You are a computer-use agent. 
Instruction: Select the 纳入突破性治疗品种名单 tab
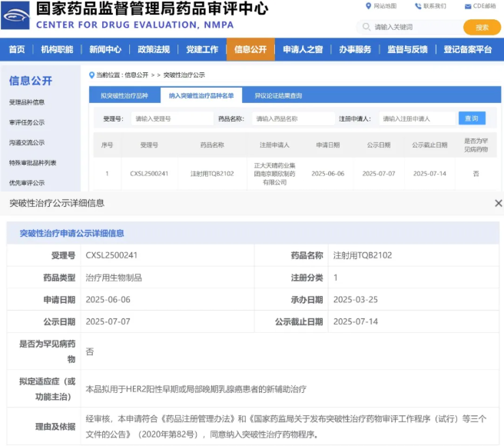point(201,96)
